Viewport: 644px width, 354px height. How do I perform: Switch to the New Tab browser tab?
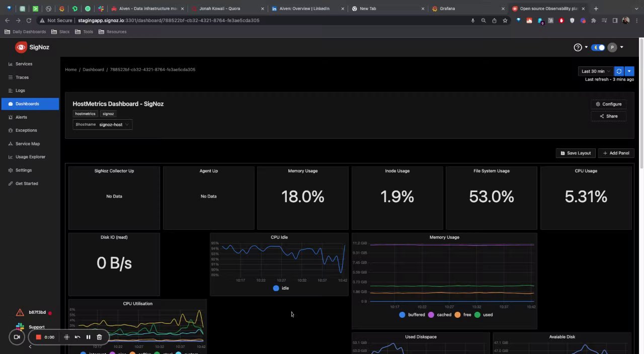[x=387, y=9]
